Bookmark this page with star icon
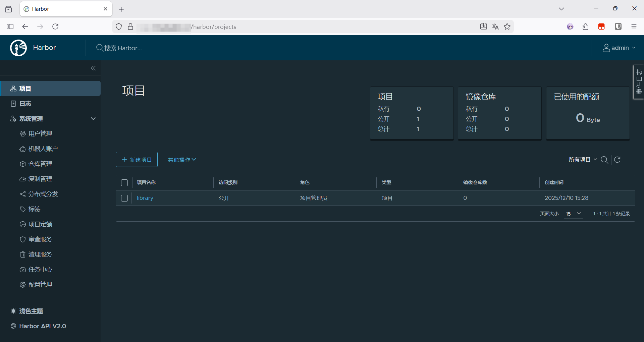 pyautogui.click(x=507, y=26)
